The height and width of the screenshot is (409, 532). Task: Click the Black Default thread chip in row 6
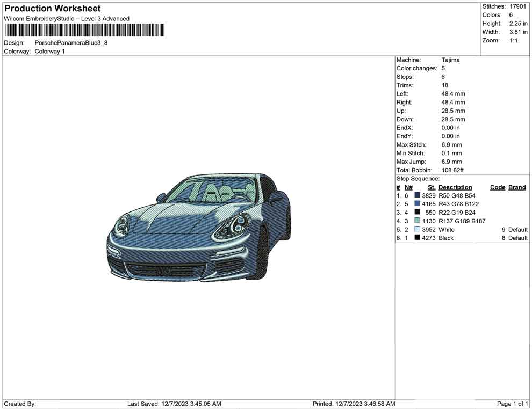417,238
